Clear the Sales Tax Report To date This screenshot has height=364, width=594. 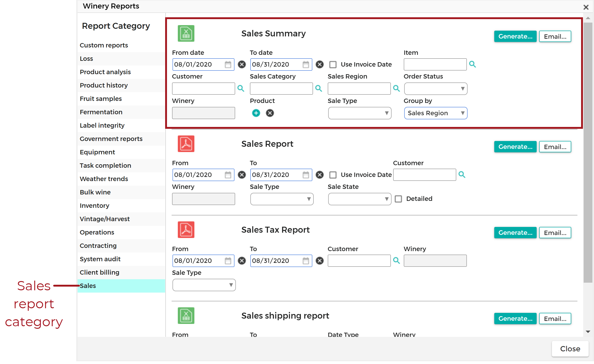click(x=319, y=261)
